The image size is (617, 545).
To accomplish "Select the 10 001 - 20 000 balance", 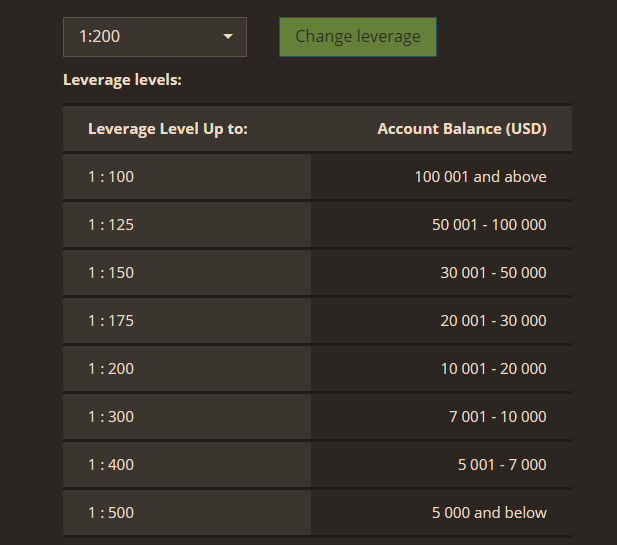I will click(x=493, y=369).
